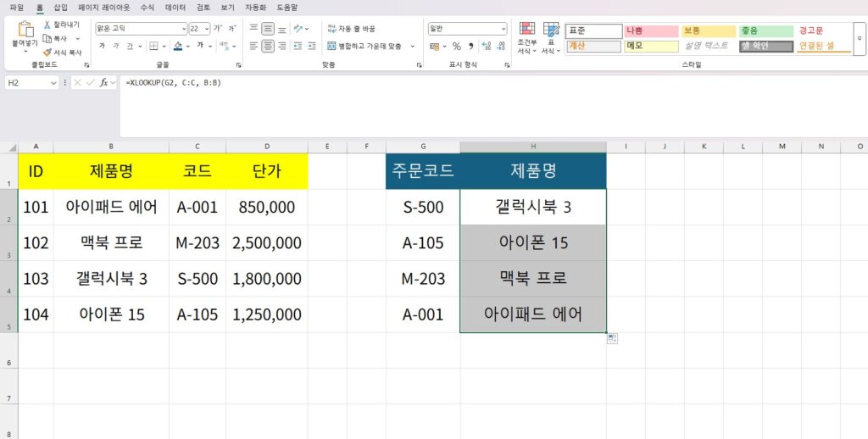Toggle left horizontal text alignment
The width and height of the screenshot is (868, 439).
[253, 46]
